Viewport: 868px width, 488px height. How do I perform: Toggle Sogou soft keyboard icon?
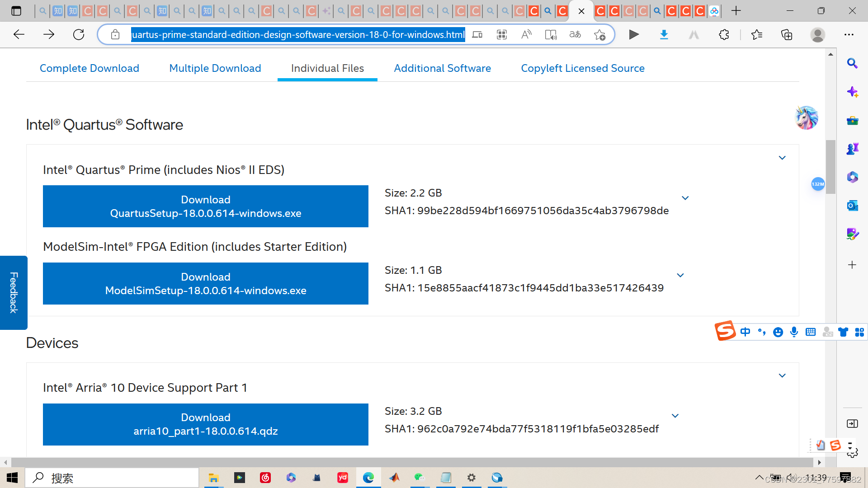811,333
